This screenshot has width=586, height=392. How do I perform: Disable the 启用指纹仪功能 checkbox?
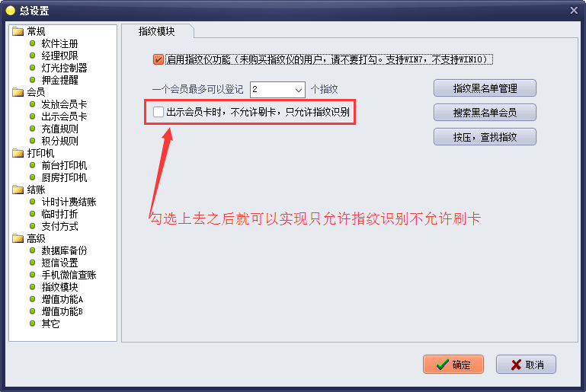coord(158,59)
